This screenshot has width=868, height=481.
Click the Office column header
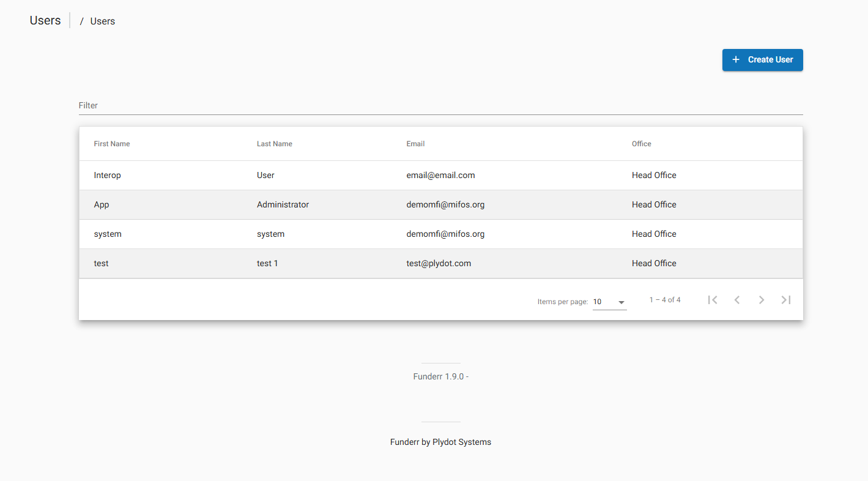click(642, 143)
